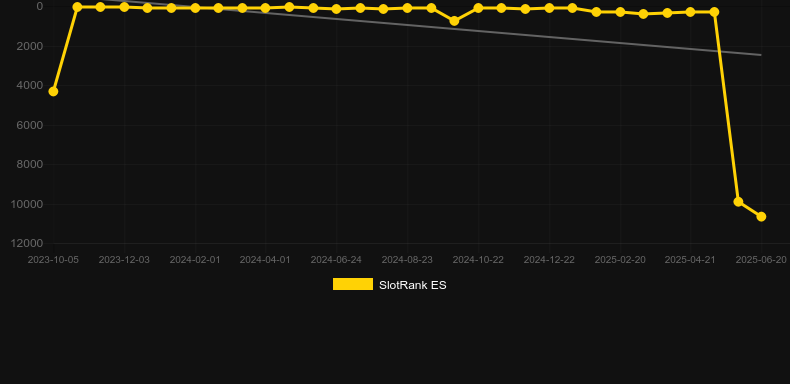Select the data point above 2024-04-01

(x=266, y=8)
